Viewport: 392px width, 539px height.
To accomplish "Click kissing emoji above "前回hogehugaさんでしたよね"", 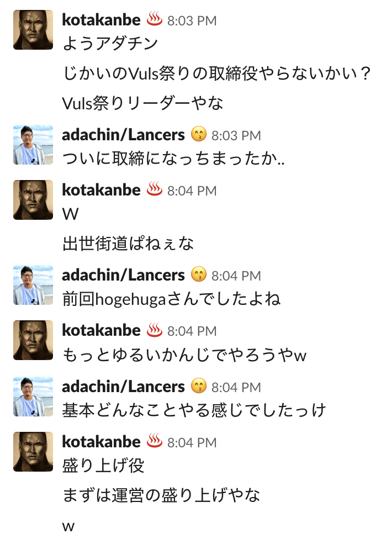I will pos(198,275).
